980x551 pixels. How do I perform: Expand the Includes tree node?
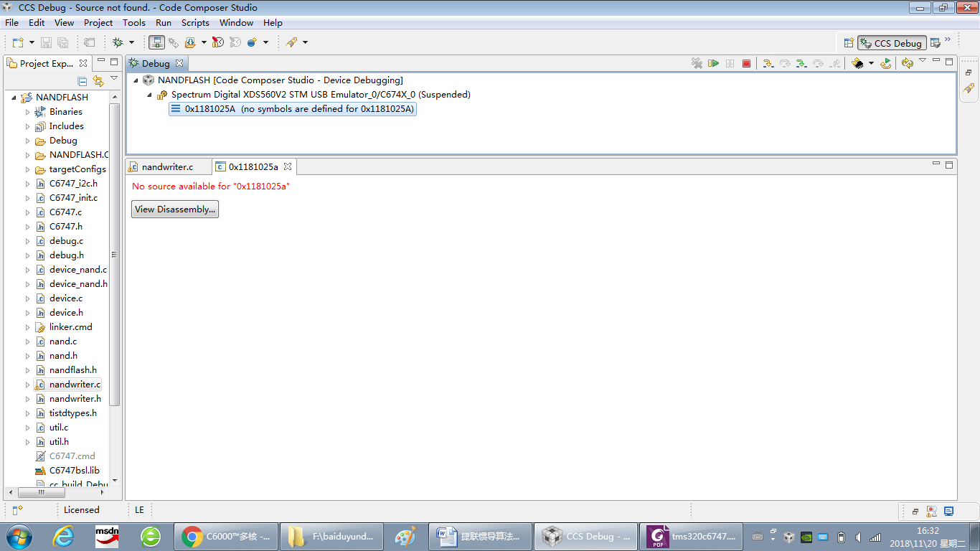click(x=28, y=126)
